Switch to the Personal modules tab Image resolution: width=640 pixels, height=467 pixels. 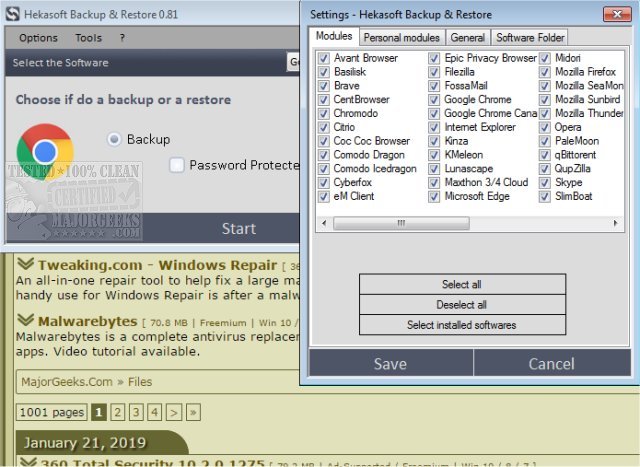pyautogui.click(x=402, y=38)
